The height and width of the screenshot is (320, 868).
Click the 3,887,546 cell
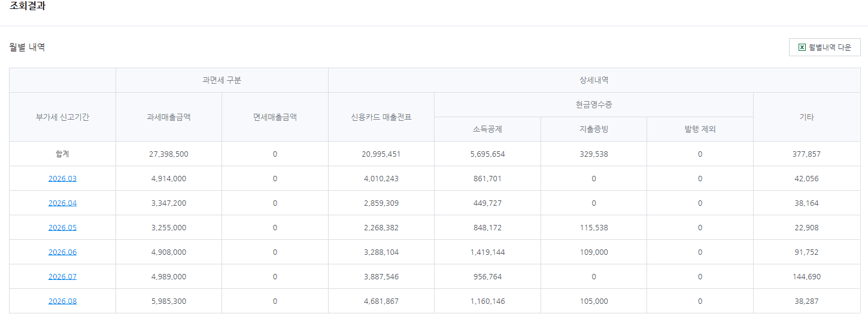click(381, 276)
